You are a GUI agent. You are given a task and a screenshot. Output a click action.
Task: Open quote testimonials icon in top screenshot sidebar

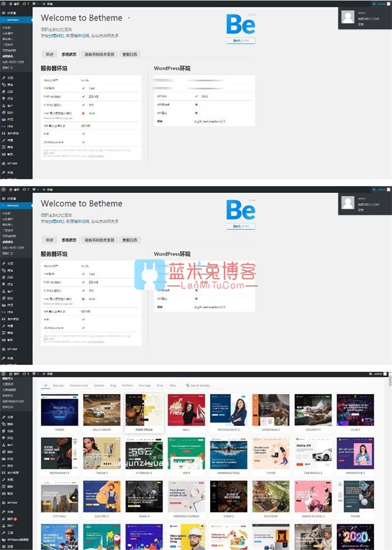pyautogui.click(x=4, y=133)
